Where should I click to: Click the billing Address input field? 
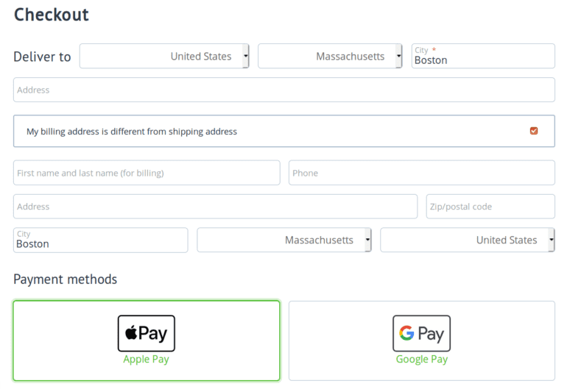[x=215, y=207]
